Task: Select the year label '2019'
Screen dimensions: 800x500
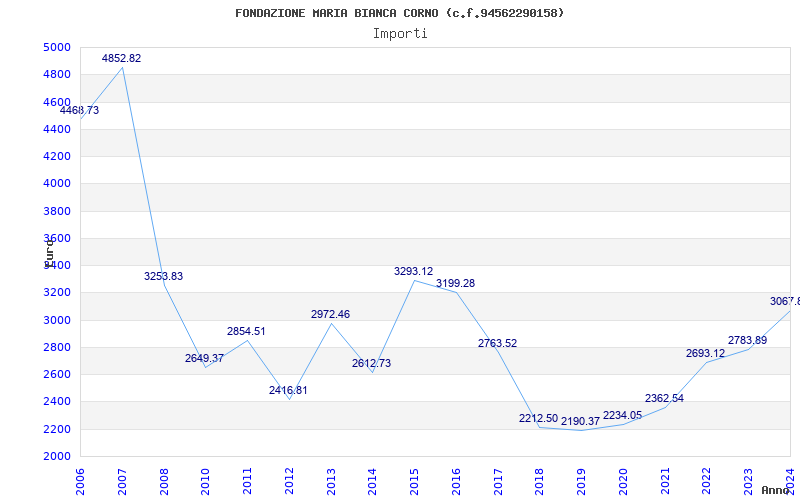Action: (582, 482)
